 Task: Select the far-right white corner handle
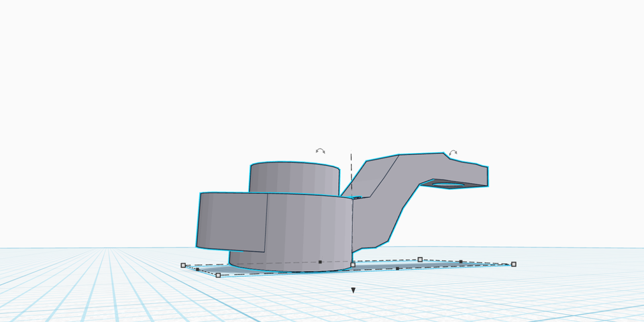514,264
